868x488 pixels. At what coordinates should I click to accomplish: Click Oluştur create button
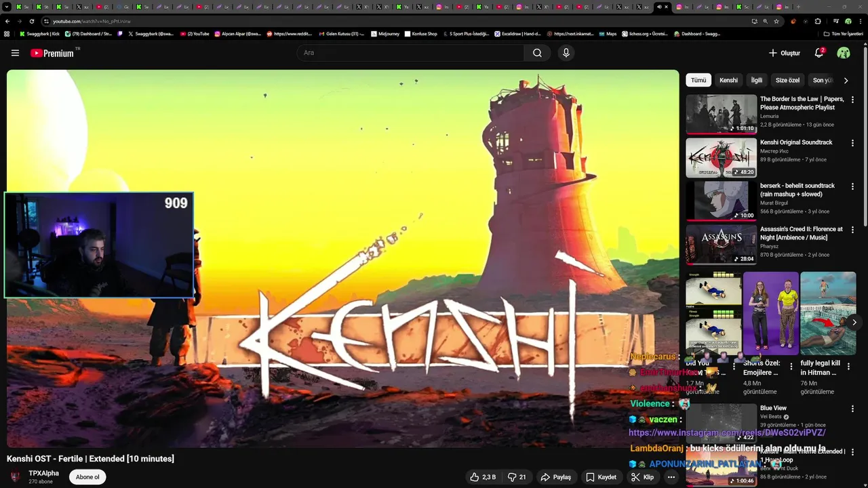click(785, 53)
